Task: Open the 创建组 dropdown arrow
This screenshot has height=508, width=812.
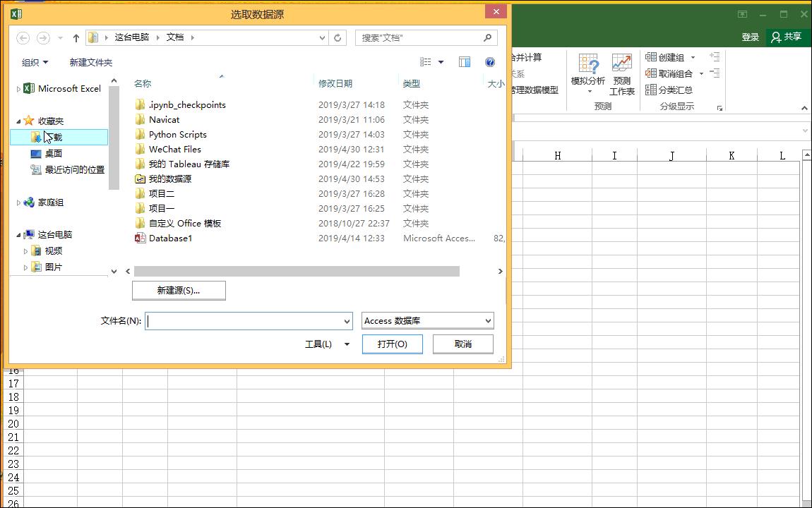Action: [693, 57]
